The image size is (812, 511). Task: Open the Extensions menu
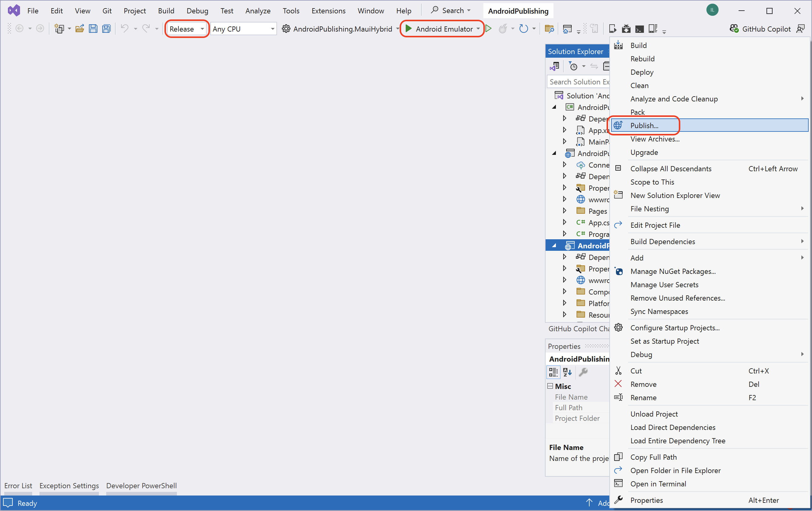coord(328,11)
